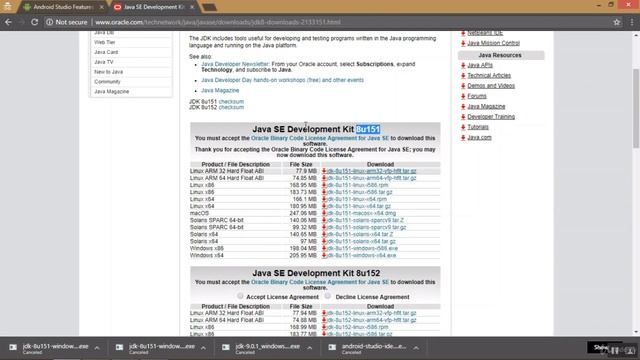Viewport: 640px width, 360px height.
Task: Close the Java SE Development Kit tab
Action: click(x=192, y=7)
